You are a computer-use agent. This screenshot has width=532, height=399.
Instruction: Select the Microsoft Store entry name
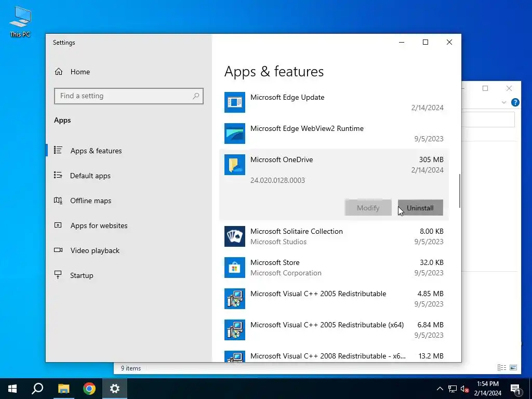click(275, 262)
